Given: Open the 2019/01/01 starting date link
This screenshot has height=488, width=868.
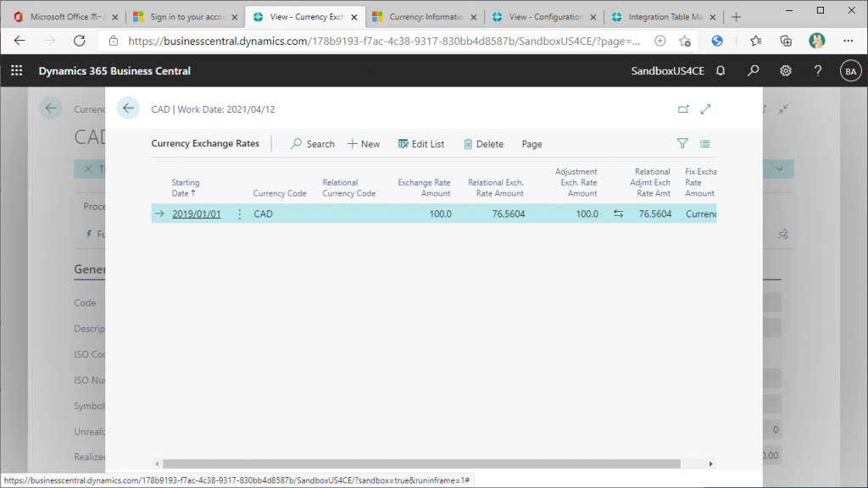Looking at the screenshot, I should coord(197,214).
